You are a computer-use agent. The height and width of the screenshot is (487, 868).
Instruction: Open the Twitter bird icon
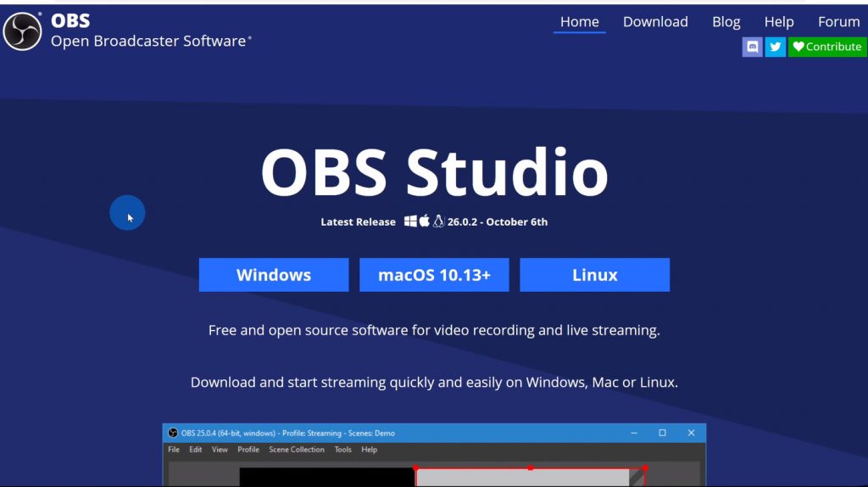[x=775, y=47]
